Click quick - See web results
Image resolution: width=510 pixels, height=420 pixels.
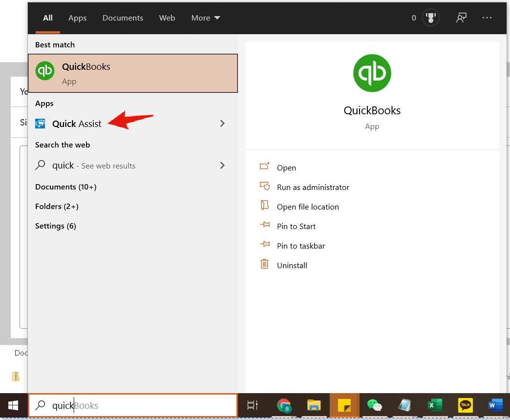[x=94, y=166]
